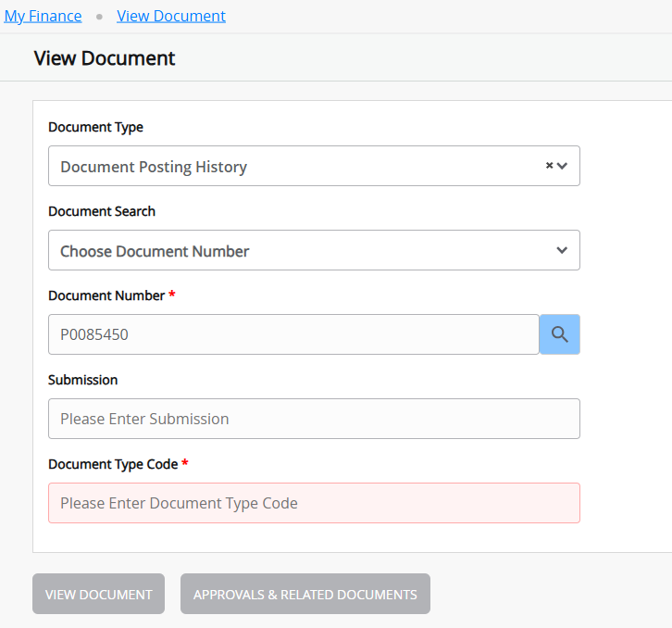The image size is (672, 628).
Task: Click the VIEW DOCUMENT button
Action: (98, 594)
